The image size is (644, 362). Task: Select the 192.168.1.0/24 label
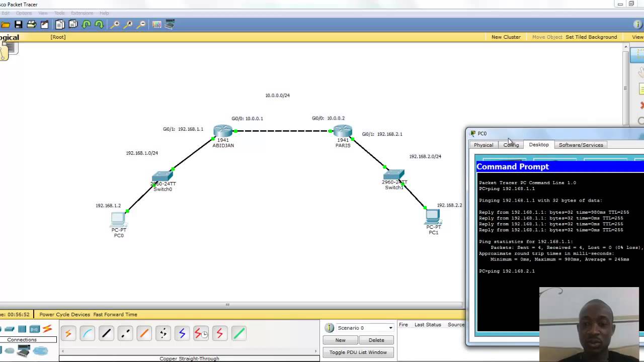(142, 153)
